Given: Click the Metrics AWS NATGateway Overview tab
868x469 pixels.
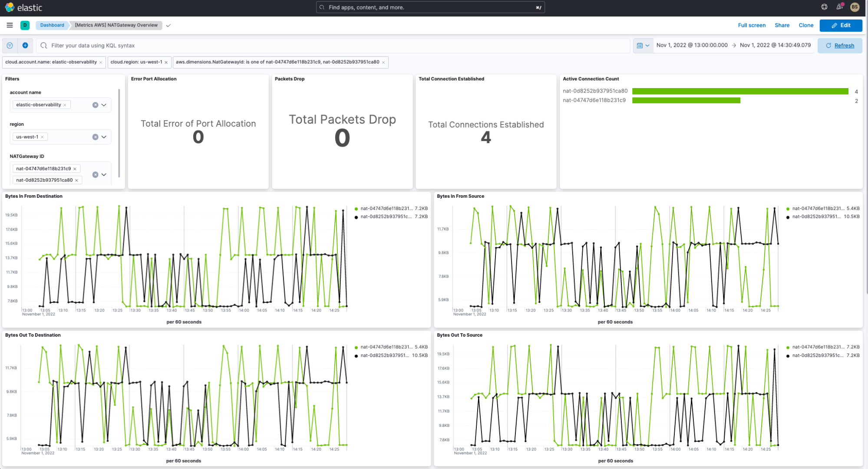Looking at the screenshot, I should click(x=116, y=26).
